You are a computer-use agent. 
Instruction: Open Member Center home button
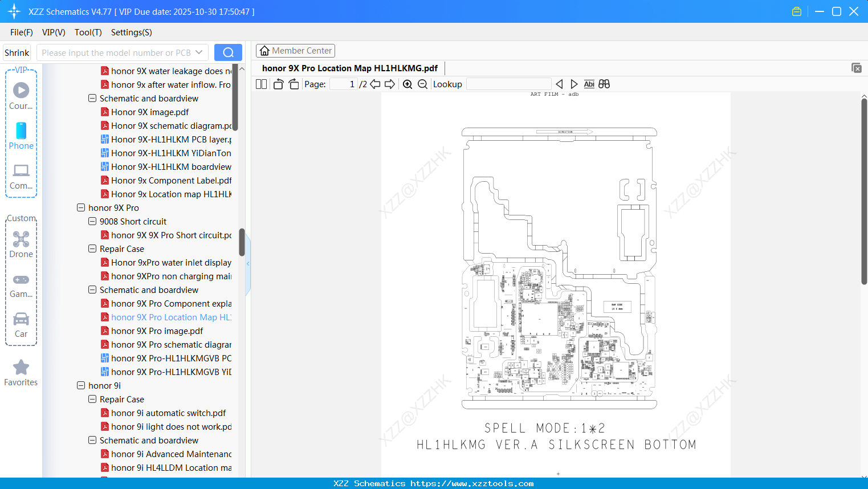point(295,51)
